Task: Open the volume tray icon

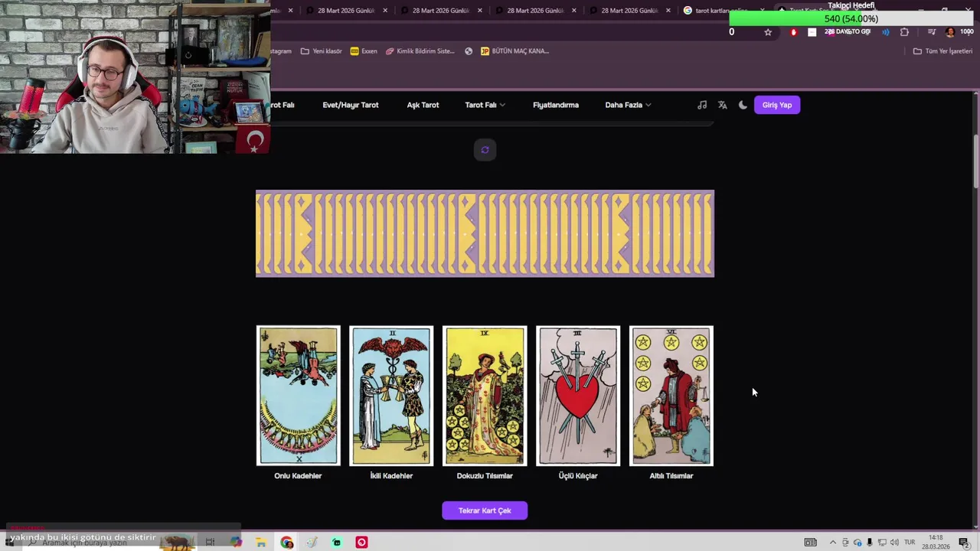Action: [x=894, y=543]
